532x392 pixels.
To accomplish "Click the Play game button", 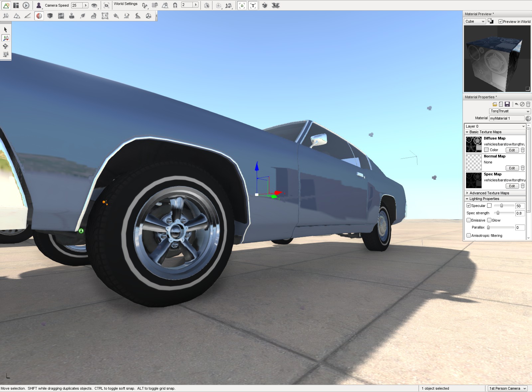I will click(26, 5).
